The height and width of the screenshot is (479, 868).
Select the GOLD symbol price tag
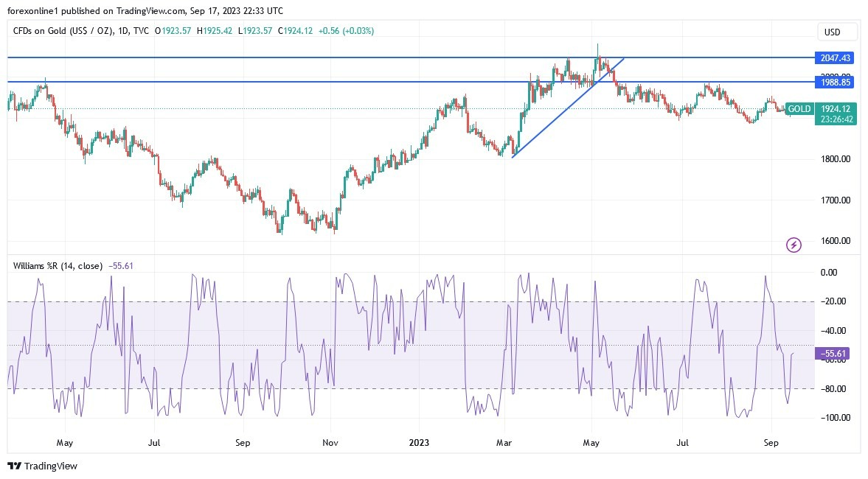(799, 108)
